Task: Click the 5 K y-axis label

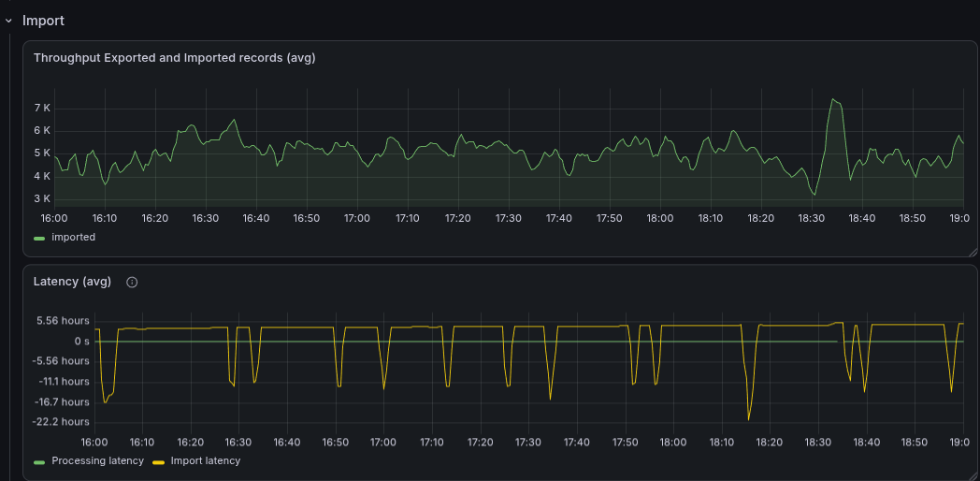Action: pos(43,153)
